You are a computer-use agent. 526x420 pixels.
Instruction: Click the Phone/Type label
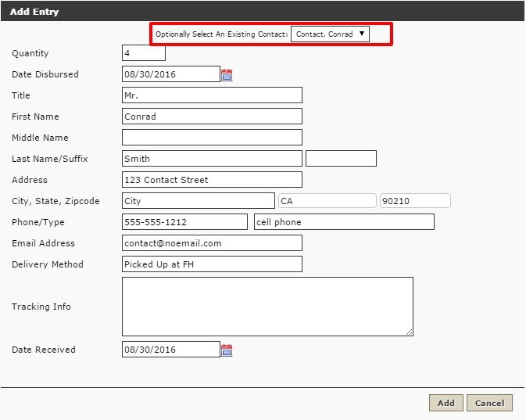point(38,222)
